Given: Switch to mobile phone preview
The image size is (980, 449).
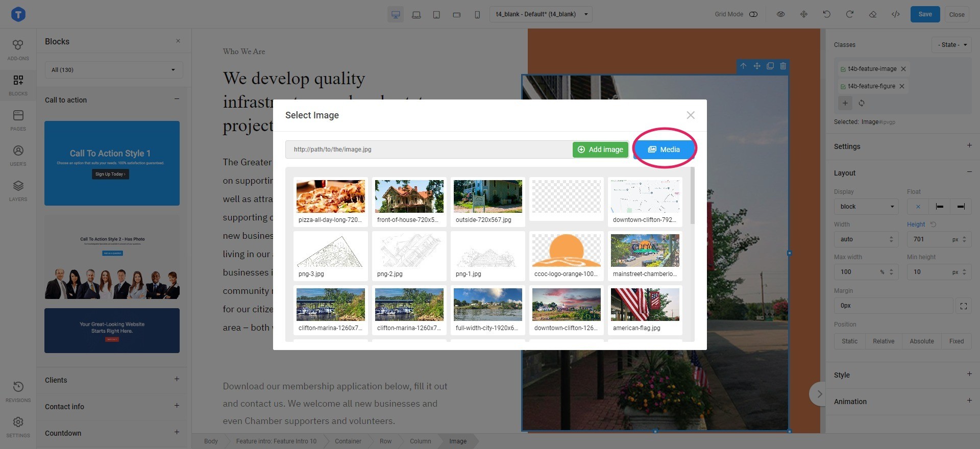Looking at the screenshot, I should point(477,14).
